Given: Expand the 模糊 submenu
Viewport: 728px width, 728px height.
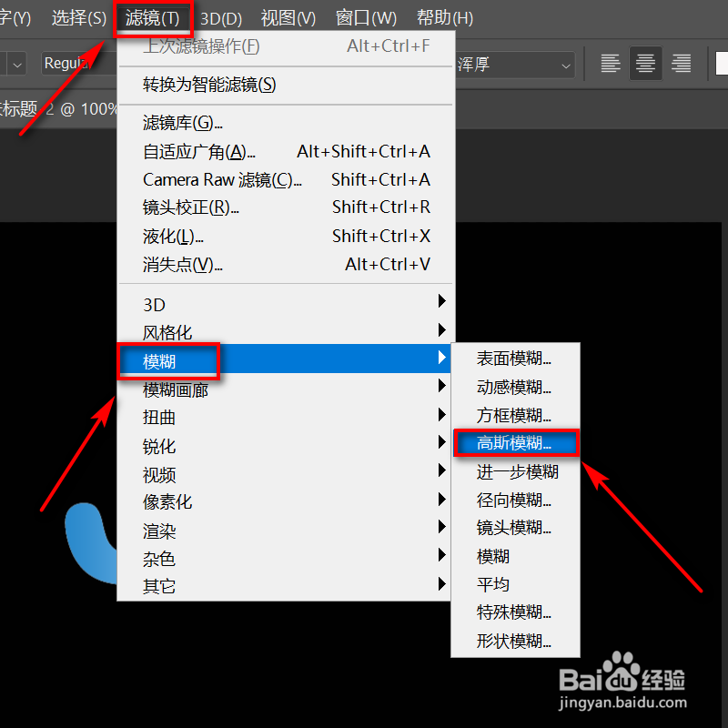Looking at the screenshot, I should pyautogui.click(x=286, y=359).
